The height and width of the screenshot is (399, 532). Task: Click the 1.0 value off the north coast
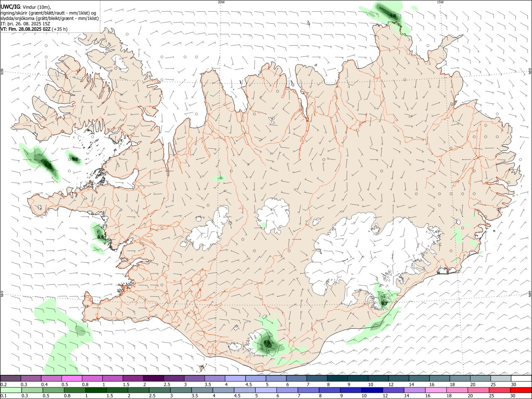pos(392,16)
